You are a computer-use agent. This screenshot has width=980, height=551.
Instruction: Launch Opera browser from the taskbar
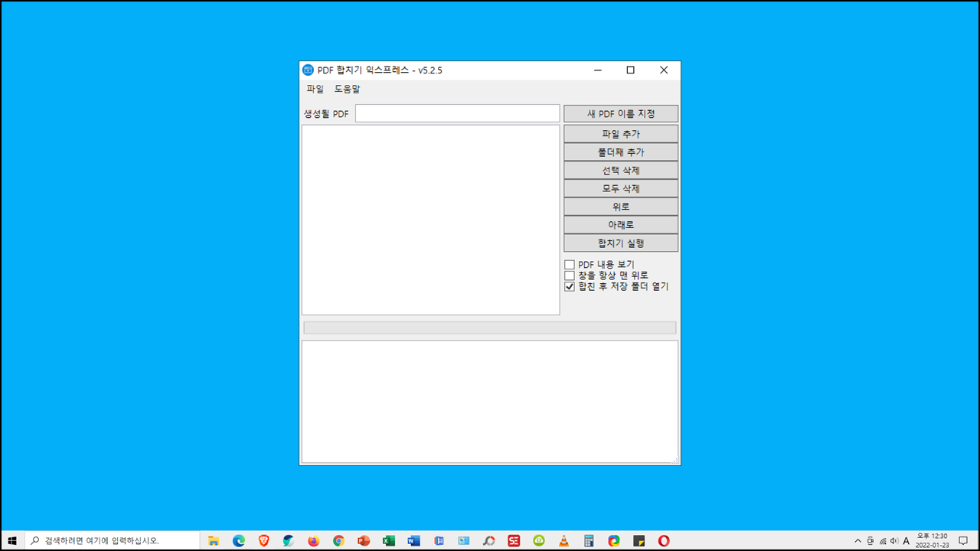tap(664, 541)
